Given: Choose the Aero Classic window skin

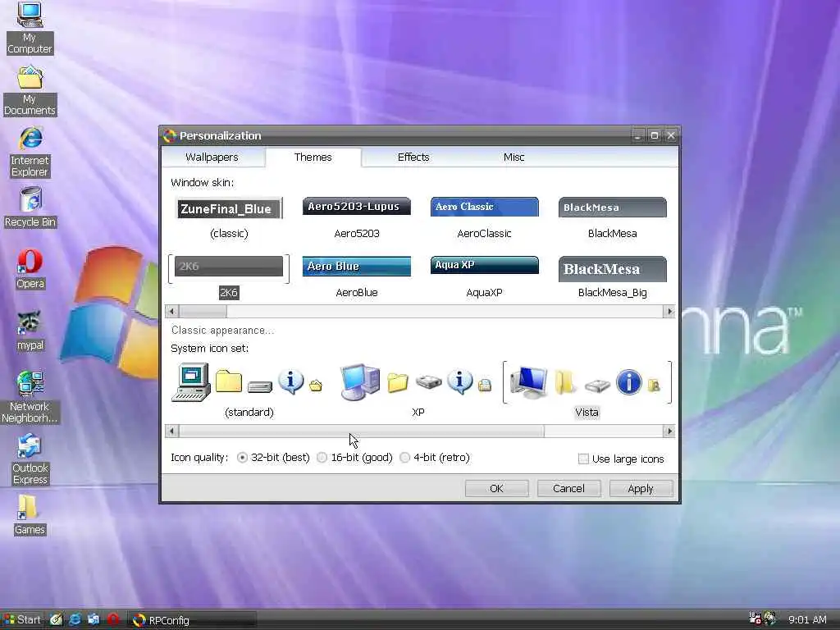Looking at the screenshot, I should (484, 218).
